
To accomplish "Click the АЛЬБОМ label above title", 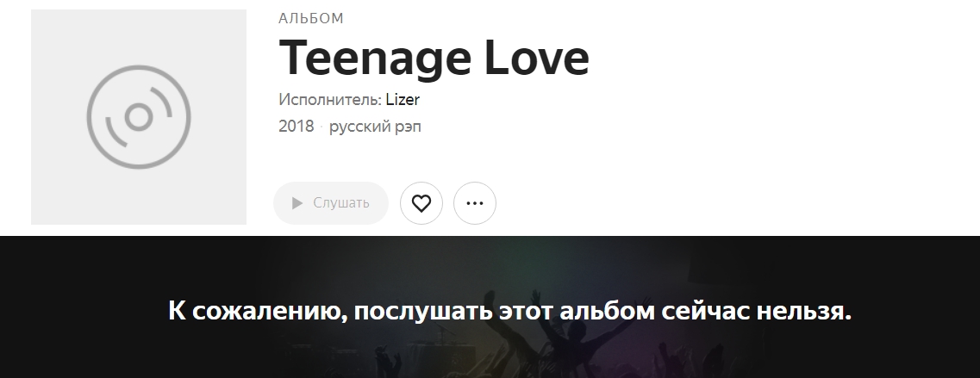I will 311,19.
